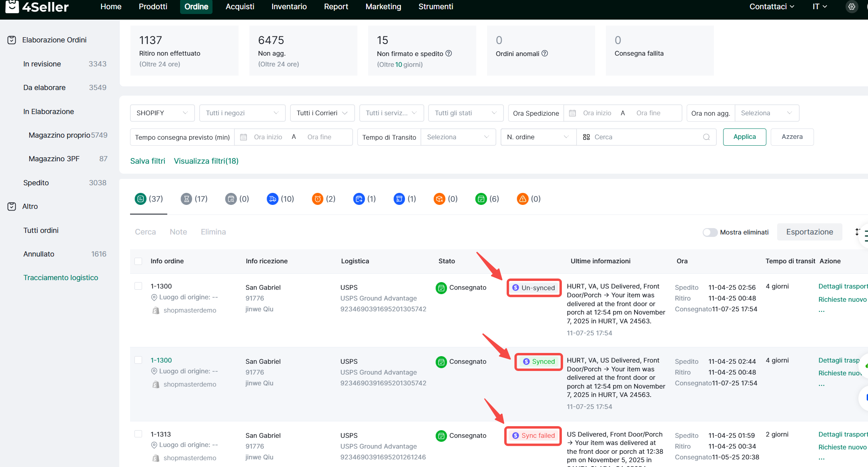Click the Salva filtri link
The image size is (868, 467).
[x=148, y=161]
